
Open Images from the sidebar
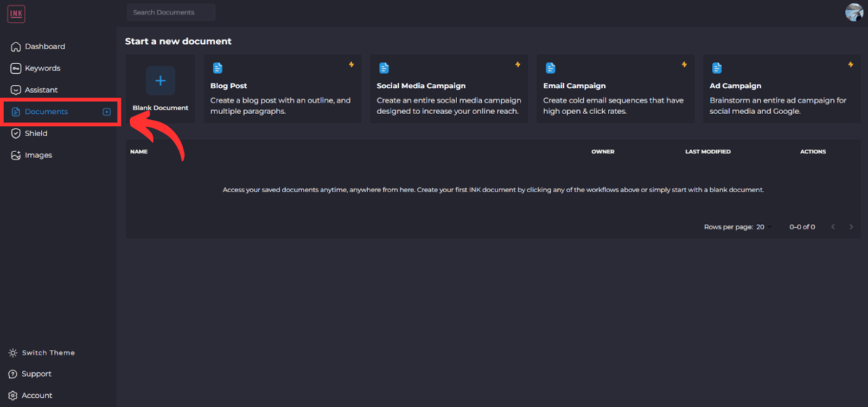(x=39, y=155)
